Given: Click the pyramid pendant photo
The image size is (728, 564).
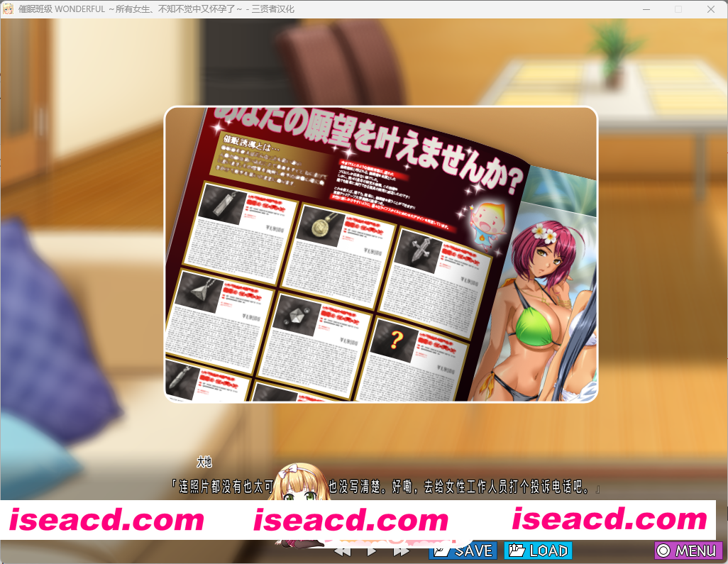Looking at the screenshot, I should coord(199,292).
